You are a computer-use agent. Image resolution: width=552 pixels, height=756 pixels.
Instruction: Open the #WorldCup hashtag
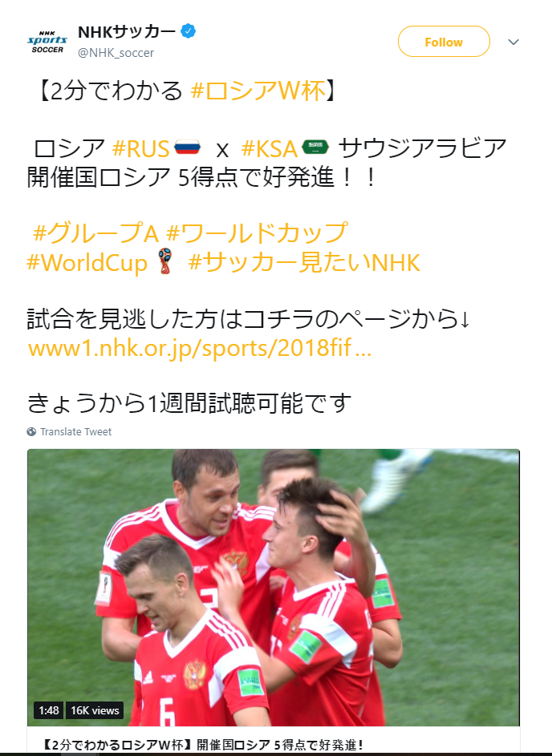(87, 263)
